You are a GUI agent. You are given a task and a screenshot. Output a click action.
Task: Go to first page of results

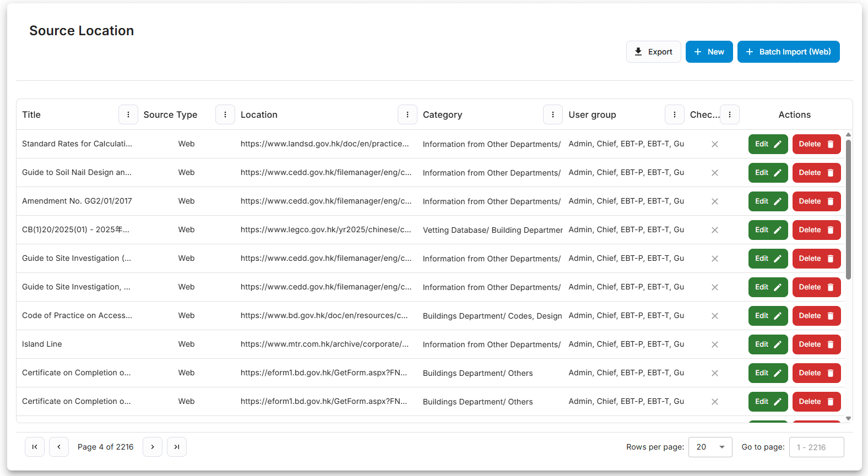(35, 447)
